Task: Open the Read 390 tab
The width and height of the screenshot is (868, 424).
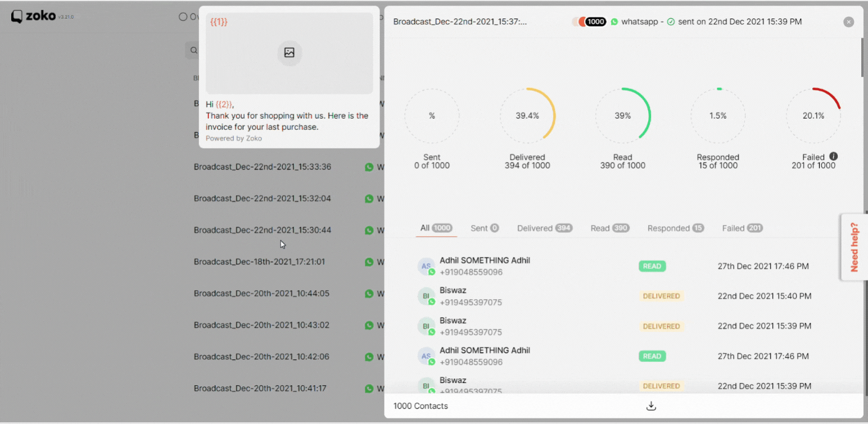Action: point(610,228)
